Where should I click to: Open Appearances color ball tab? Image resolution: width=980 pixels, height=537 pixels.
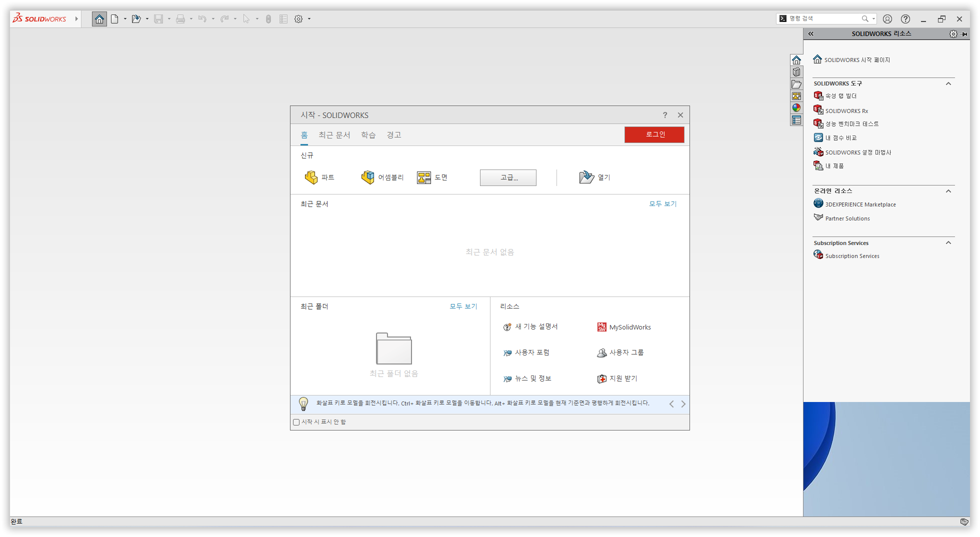796,108
